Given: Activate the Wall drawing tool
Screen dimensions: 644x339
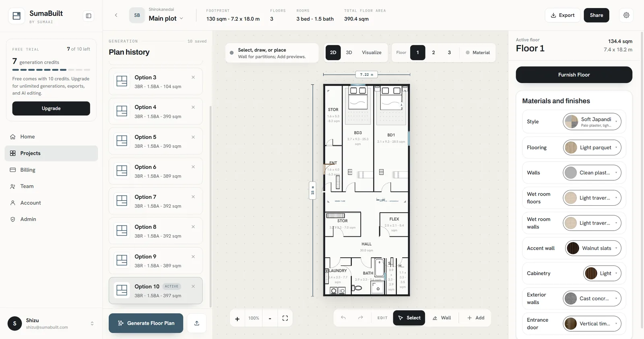Looking at the screenshot, I should (442, 318).
